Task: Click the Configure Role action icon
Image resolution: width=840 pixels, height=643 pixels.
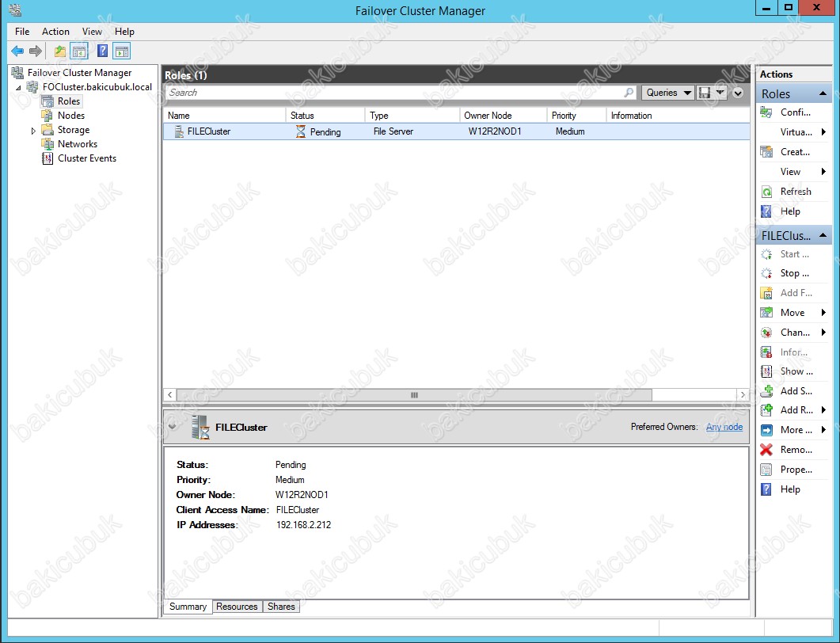Action: pos(766,112)
